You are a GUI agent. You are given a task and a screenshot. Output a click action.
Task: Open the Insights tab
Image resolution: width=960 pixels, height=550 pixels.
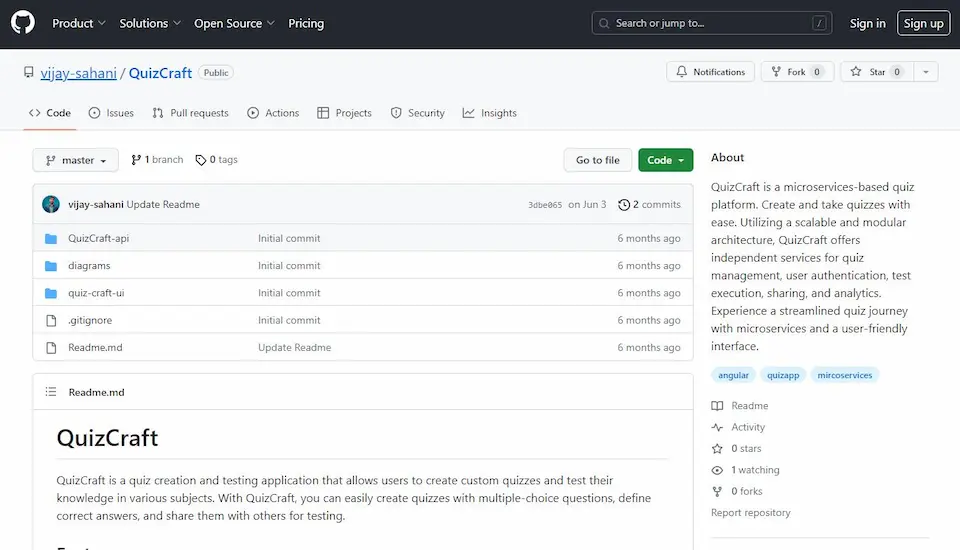coord(490,113)
